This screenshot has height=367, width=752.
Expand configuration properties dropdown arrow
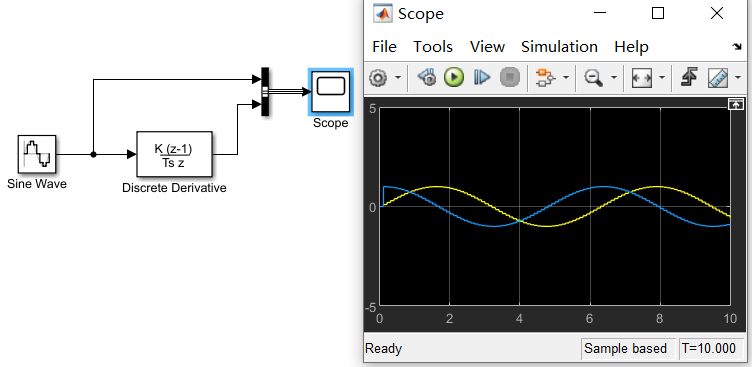pos(398,77)
